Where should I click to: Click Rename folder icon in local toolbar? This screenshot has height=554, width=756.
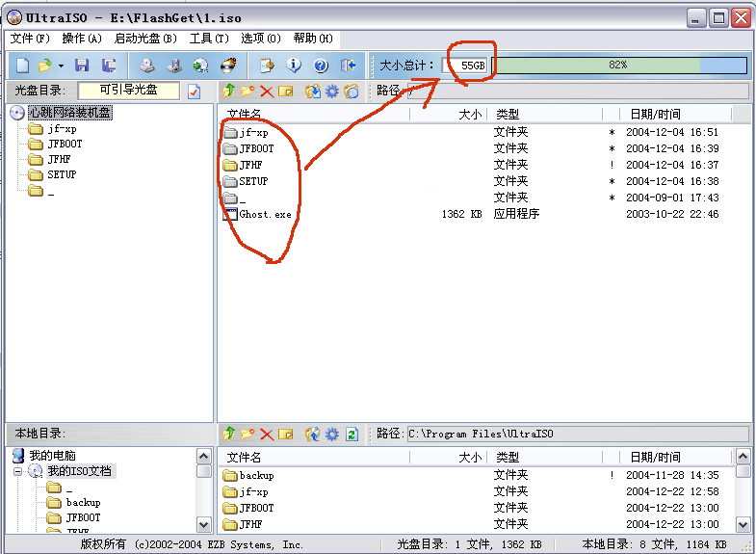click(x=285, y=434)
